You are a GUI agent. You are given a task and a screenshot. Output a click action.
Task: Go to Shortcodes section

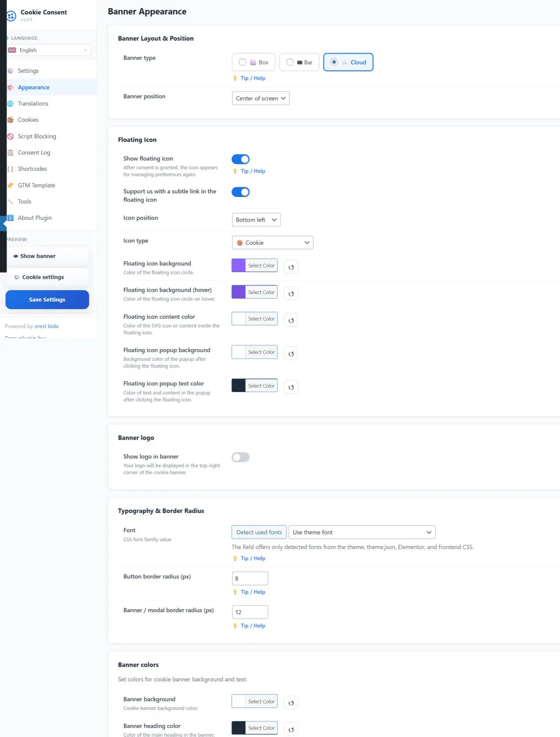pyautogui.click(x=32, y=169)
